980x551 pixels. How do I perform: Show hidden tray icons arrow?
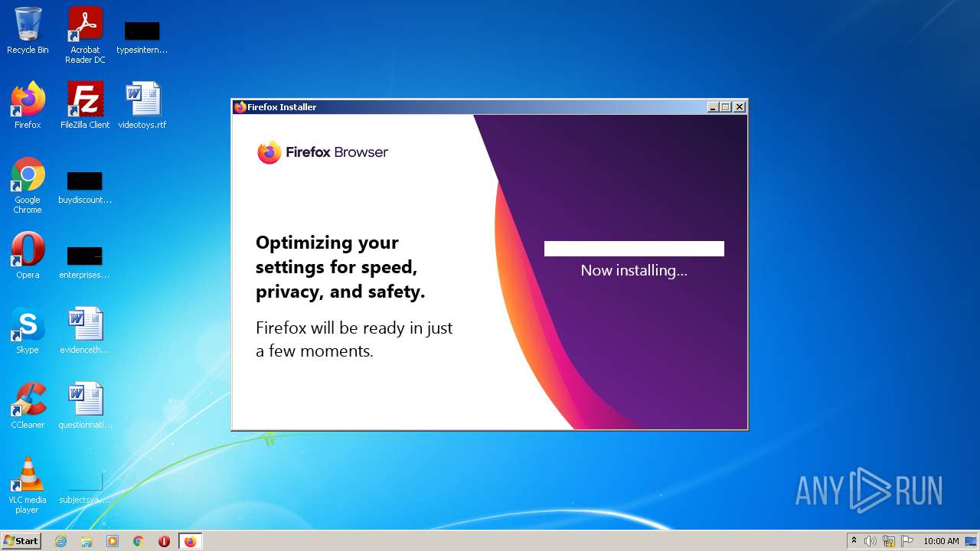(854, 541)
